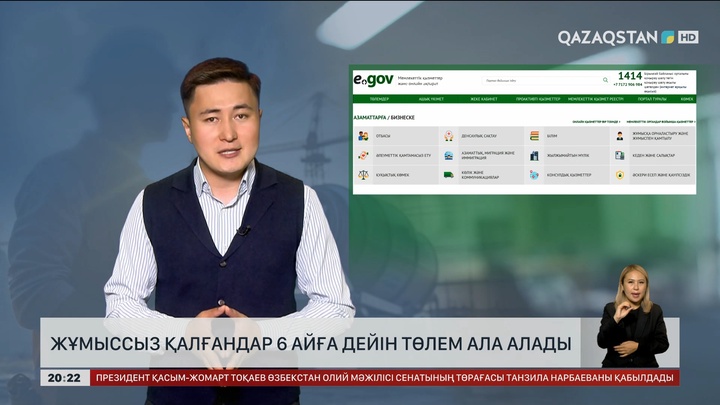Click the Кеден және салықтар link
Viewport: 720px width, 405px height.
coord(651,155)
